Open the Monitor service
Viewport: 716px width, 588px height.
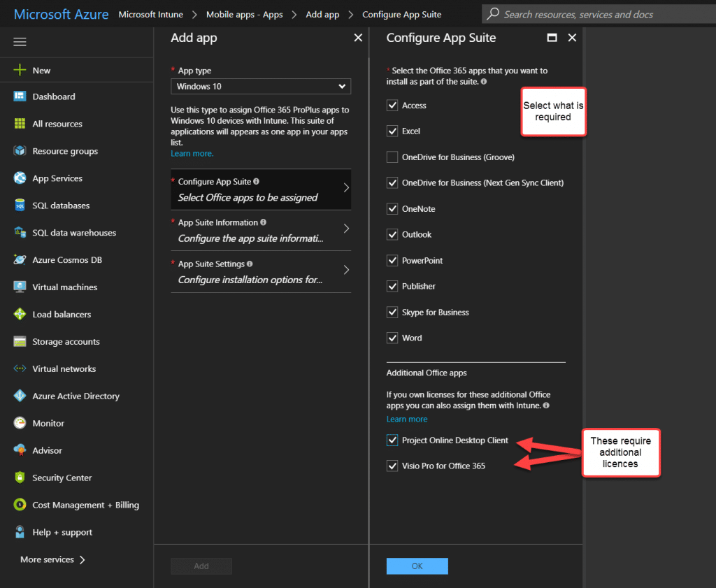(x=49, y=423)
